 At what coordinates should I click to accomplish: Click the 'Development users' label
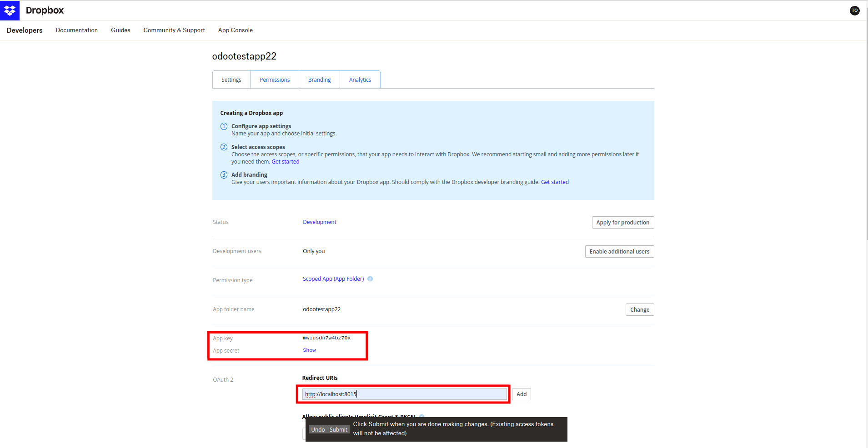237,251
